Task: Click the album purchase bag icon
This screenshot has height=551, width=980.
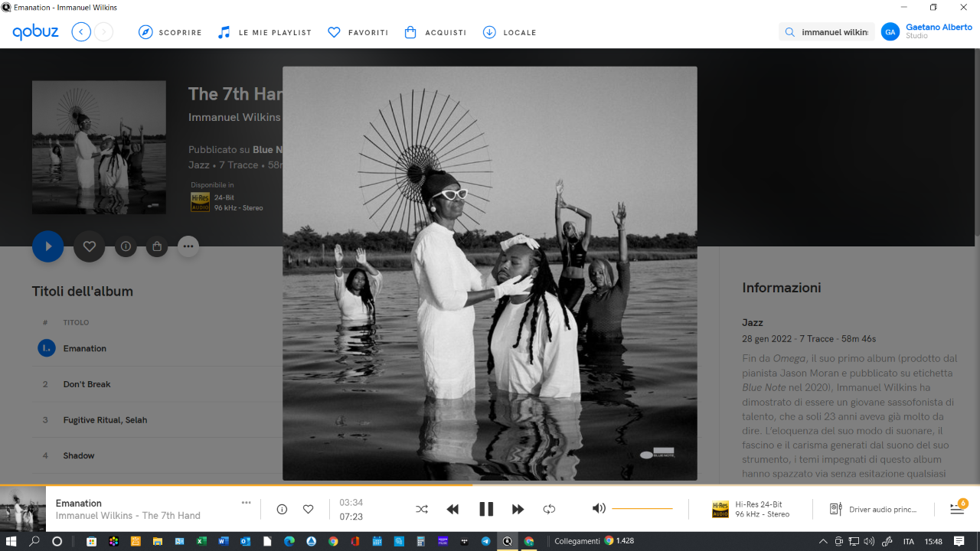Action: click(157, 246)
